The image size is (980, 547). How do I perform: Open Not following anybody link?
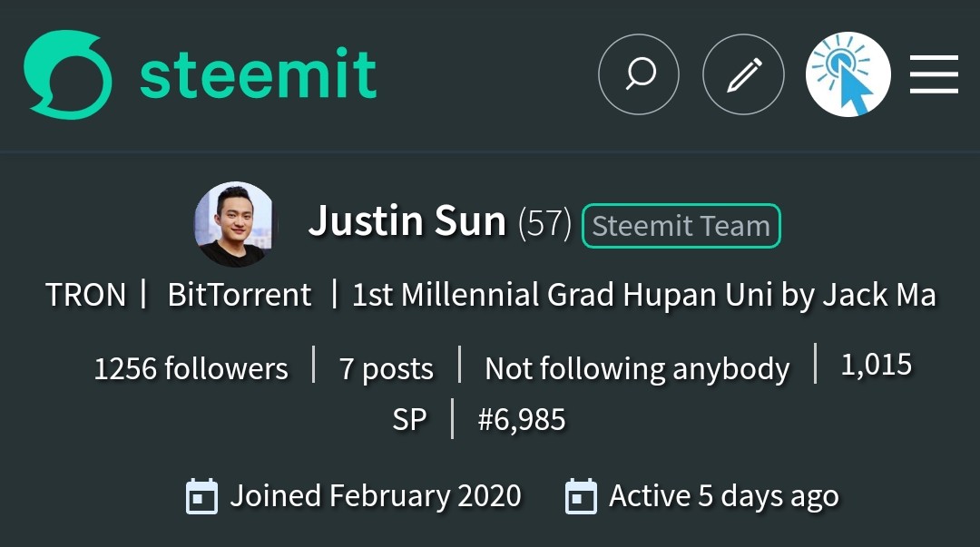(637, 368)
